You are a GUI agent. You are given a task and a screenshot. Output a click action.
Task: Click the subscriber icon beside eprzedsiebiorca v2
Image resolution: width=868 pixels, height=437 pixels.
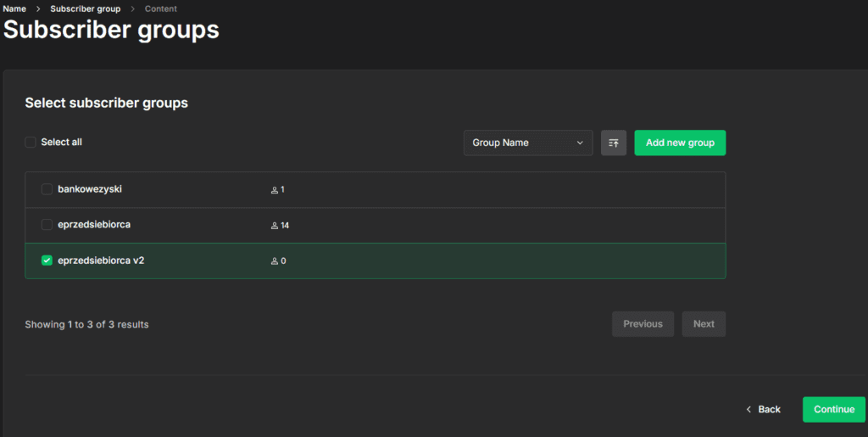tap(274, 261)
